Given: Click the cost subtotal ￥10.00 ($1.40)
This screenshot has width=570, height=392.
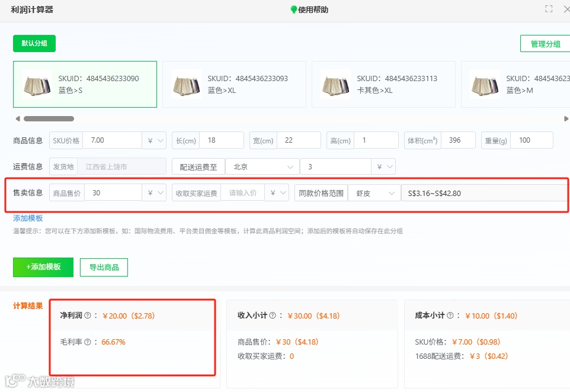Looking at the screenshot, I should [x=491, y=316].
